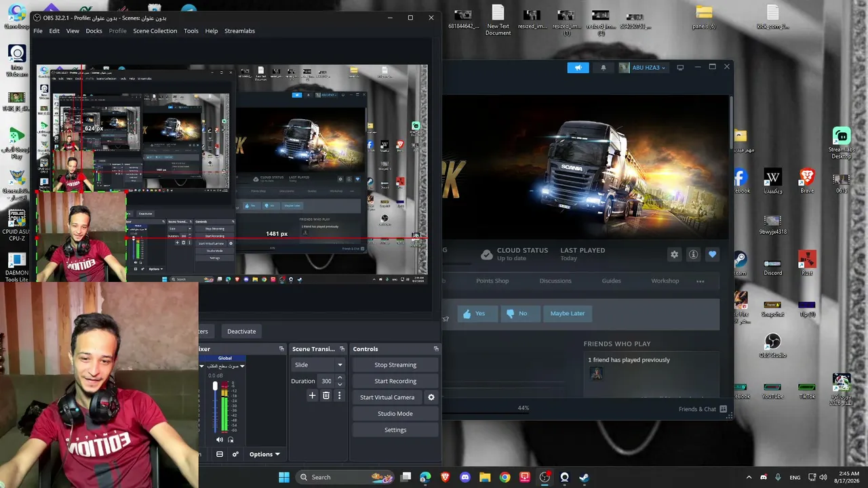Open Discord shortcut on desktop
The image size is (868, 488).
coord(772,267)
